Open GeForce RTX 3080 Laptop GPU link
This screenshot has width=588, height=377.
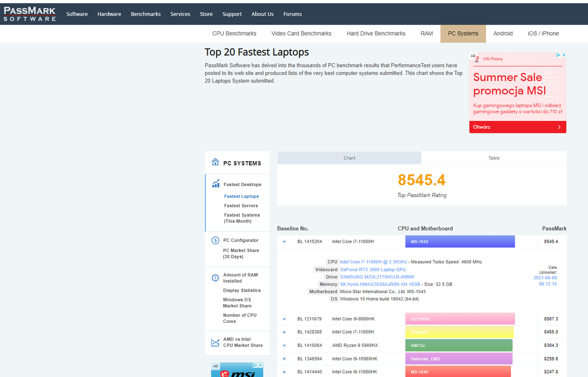pos(373,270)
